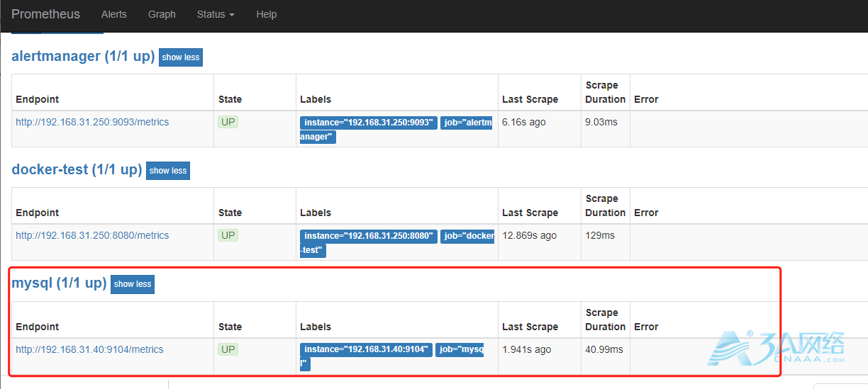The width and height of the screenshot is (868, 389).
Task: Click the UP state badge for docker-test
Action: pyautogui.click(x=228, y=235)
